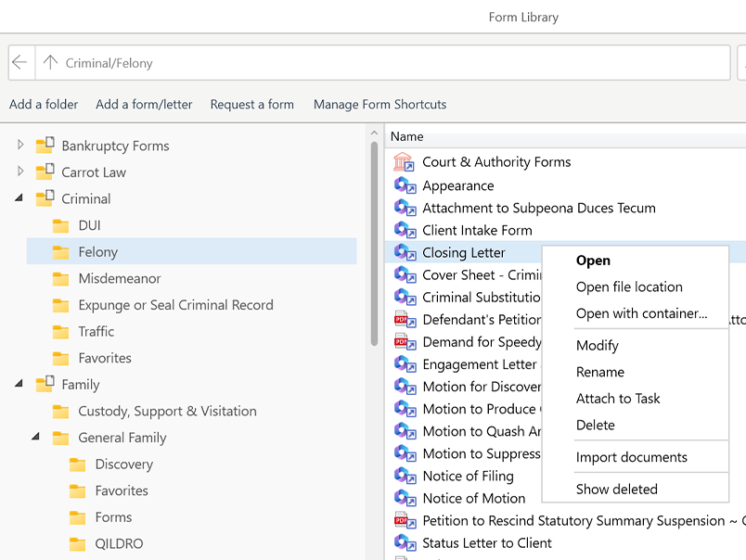The height and width of the screenshot is (560, 746).
Task: Open Manage Form Shortcuts
Action: pyautogui.click(x=379, y=105)
